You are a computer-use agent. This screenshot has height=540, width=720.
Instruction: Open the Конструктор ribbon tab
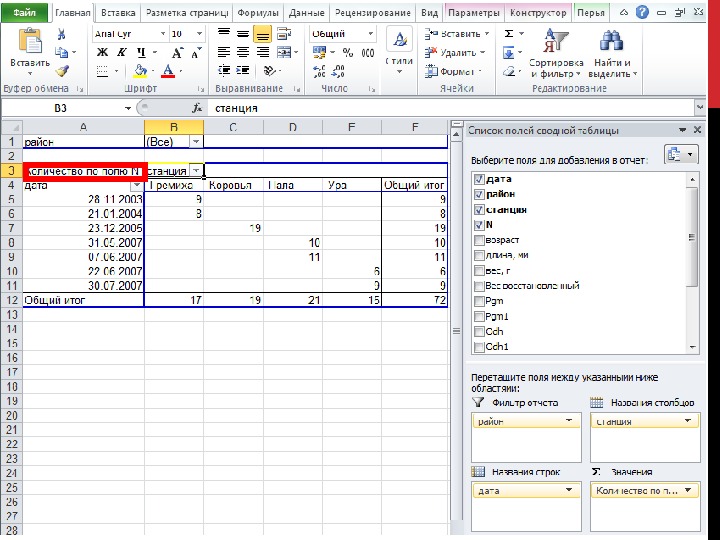point(538,13)
